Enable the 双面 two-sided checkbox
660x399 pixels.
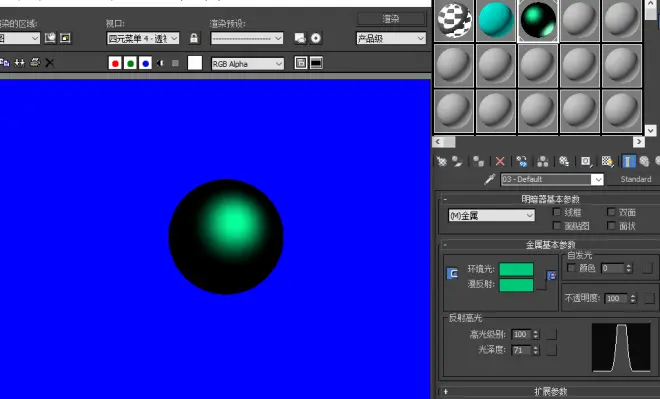pos(611,212)
